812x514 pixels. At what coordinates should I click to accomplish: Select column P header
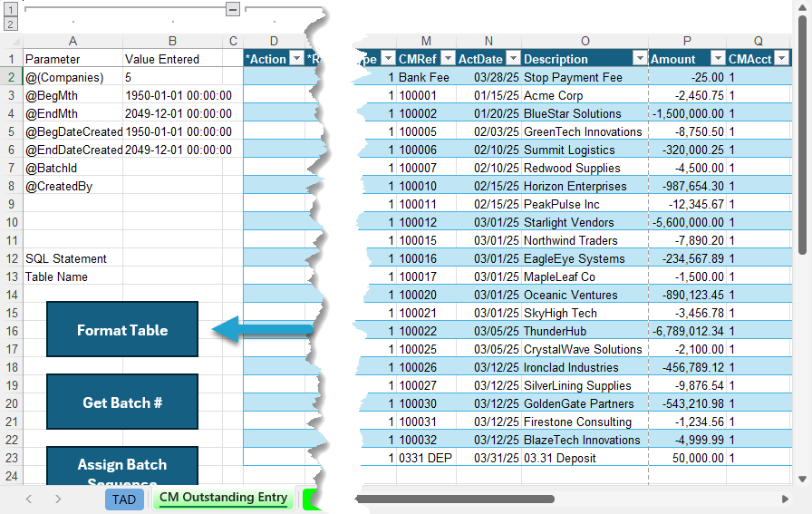coord(687,41)
